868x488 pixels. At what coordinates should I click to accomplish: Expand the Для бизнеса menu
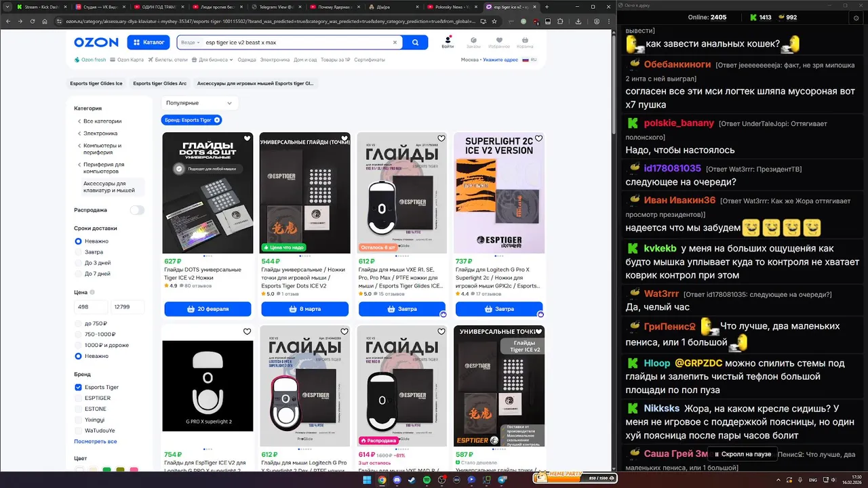click(x=213, y=60)
